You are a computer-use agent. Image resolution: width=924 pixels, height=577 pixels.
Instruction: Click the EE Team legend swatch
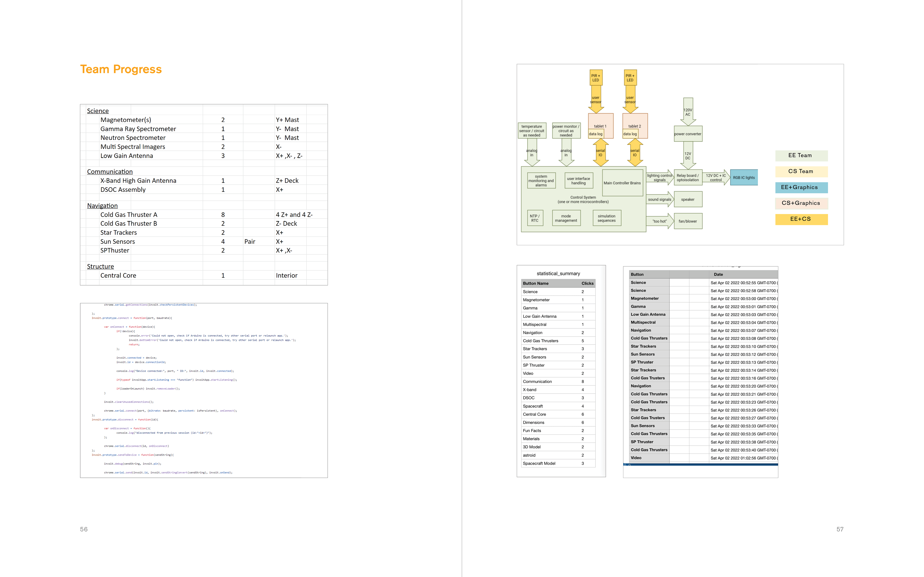click(801, 155)
